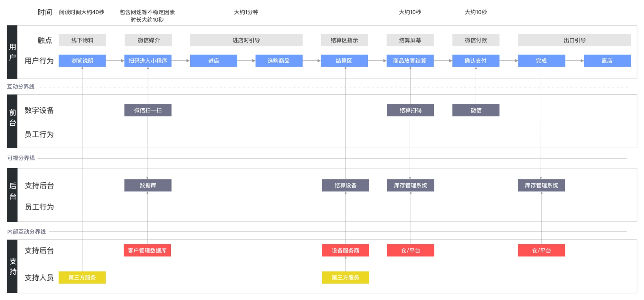Select the 内部互动分界线 label
Screen dimensions: 644x300
click(x=26, y=232)
